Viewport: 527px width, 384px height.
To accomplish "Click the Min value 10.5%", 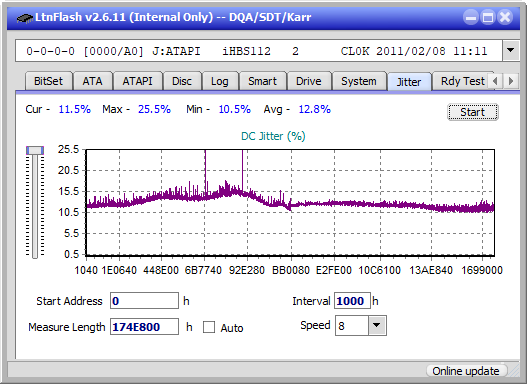I will (235, 109).
